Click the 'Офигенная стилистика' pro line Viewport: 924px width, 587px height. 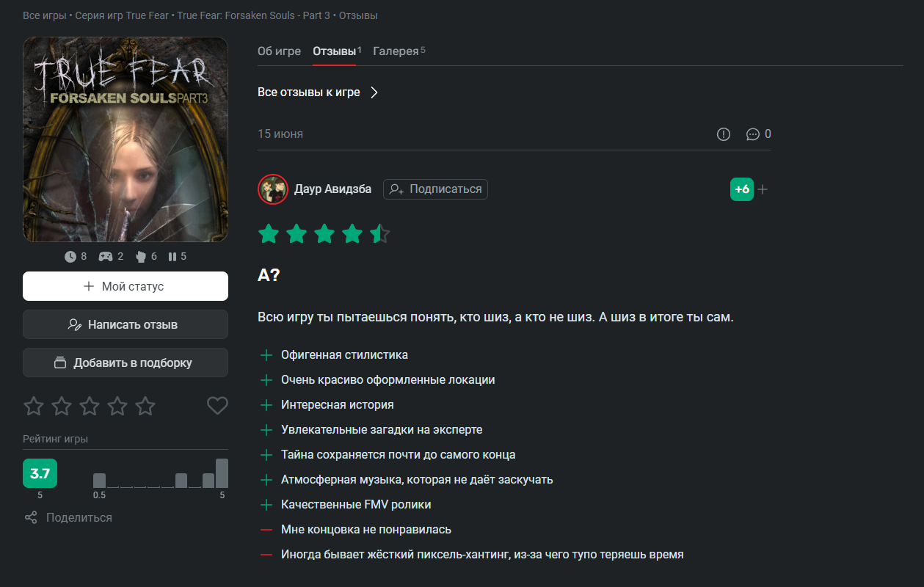(344, 355)
